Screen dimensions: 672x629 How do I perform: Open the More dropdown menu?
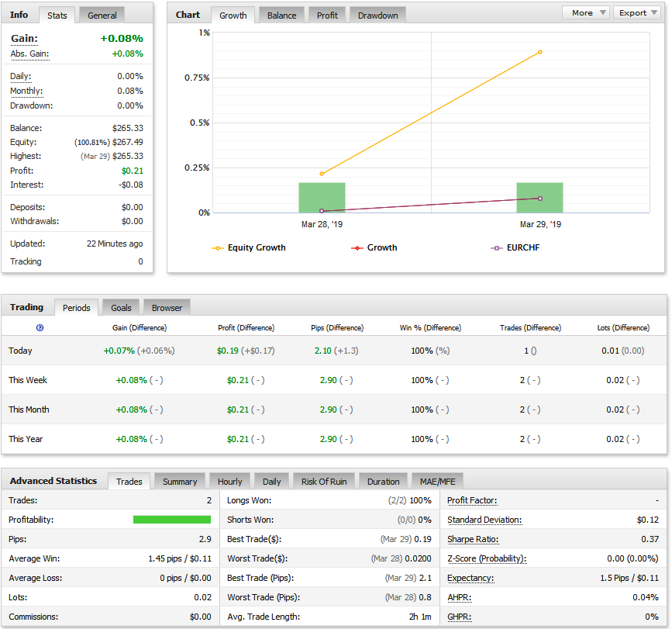pos(586,13)
